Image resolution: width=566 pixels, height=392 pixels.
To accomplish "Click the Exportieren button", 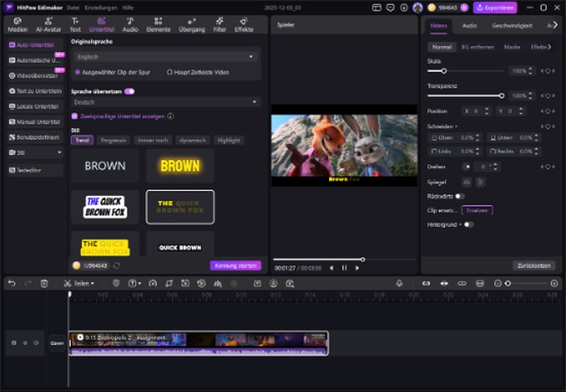I will point(495,8).
